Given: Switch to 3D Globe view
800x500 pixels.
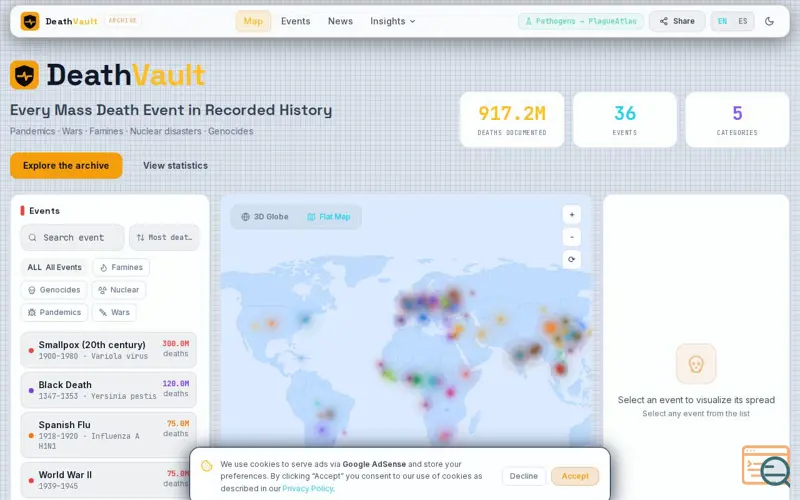Looking at the screenshot, I should coord(265,217).
